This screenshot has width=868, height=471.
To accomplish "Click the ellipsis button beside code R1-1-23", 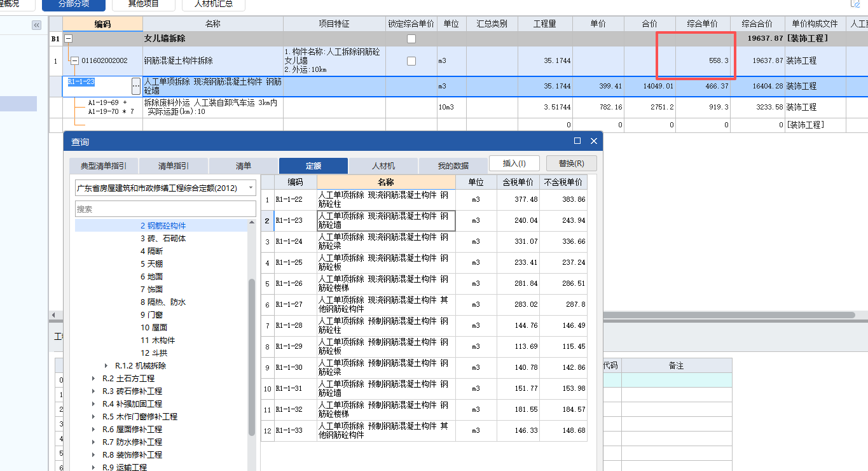I will click(x=136, y=86).
